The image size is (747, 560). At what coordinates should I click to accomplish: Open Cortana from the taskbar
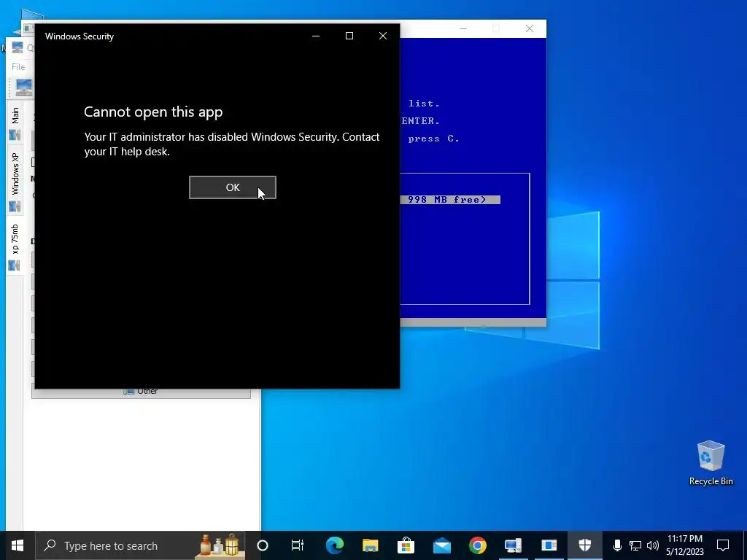263,545
